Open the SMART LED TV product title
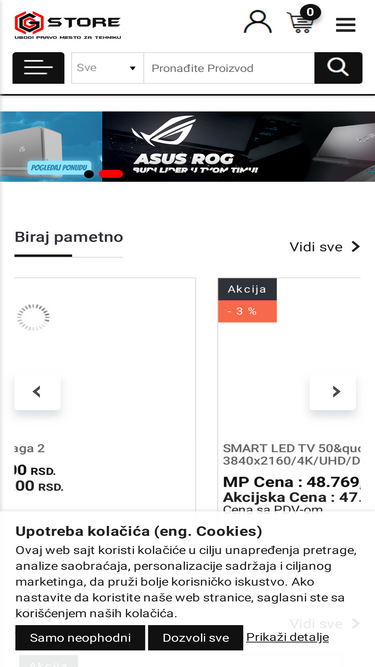375x667 pixels. [292, 454]
